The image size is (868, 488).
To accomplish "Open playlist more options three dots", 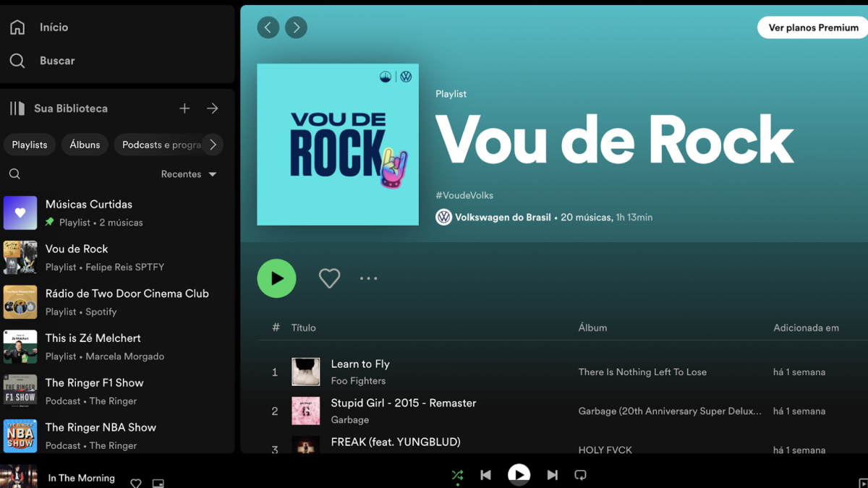I will pos(369,278).
